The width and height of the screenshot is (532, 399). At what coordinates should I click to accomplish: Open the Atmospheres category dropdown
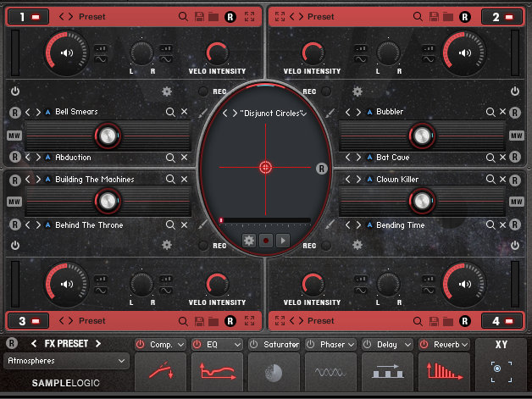coord(66,361)
